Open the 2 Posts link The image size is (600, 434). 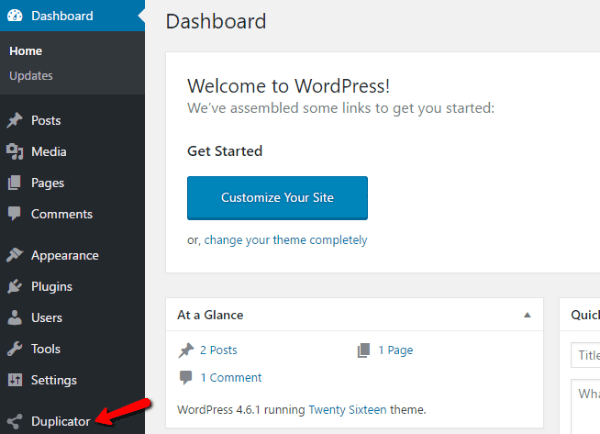[x=218, y=350]
